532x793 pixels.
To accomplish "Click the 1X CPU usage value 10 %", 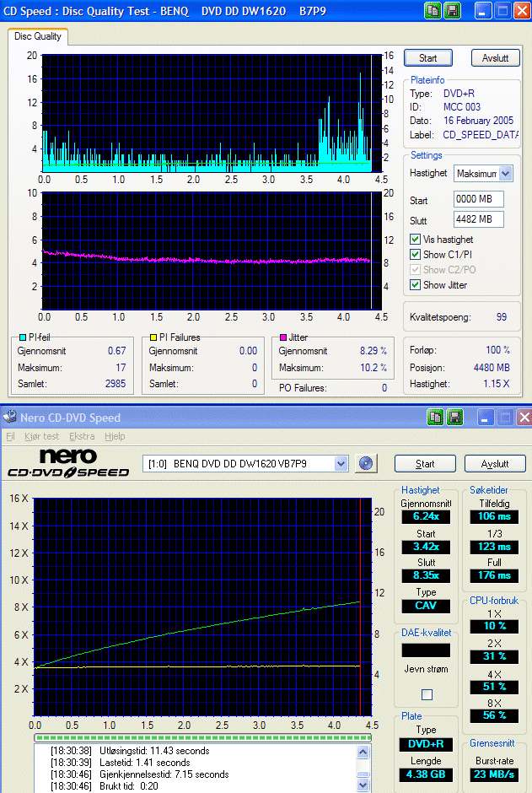I will [x=494, y=626].
